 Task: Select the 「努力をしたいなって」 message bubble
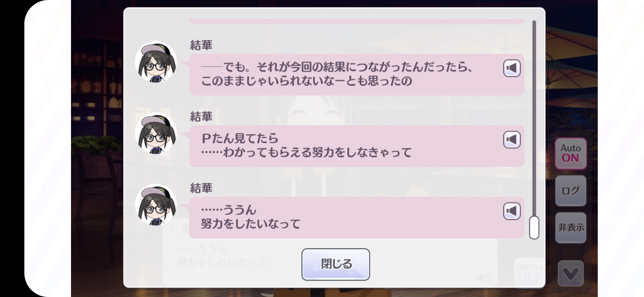pyautogui.click(x=357, y=217)
